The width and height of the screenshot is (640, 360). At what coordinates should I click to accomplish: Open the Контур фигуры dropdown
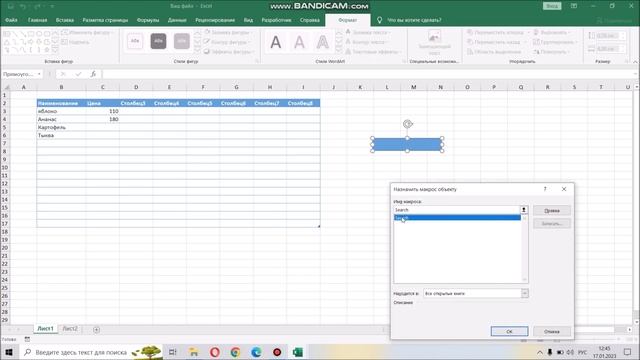[228, 42]
